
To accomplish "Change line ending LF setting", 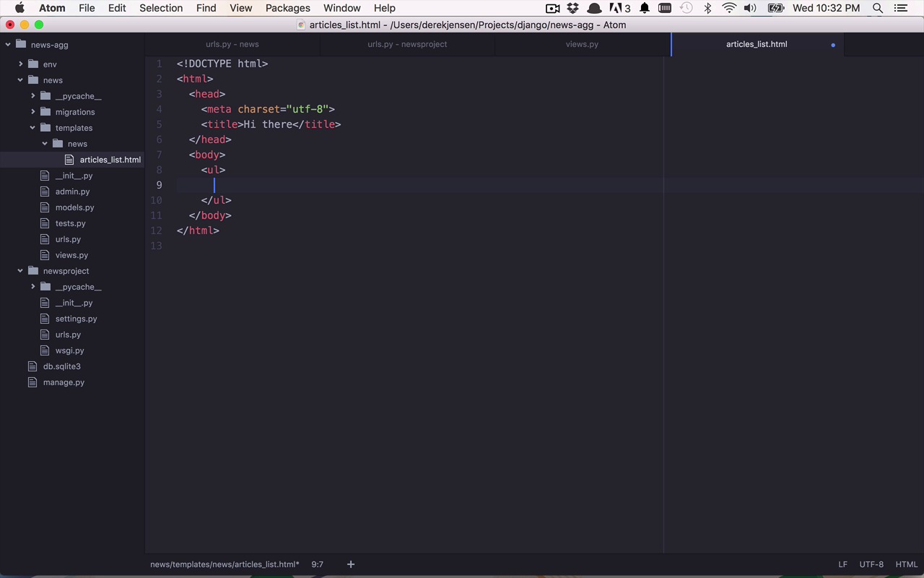I will (x=842, y=564).
